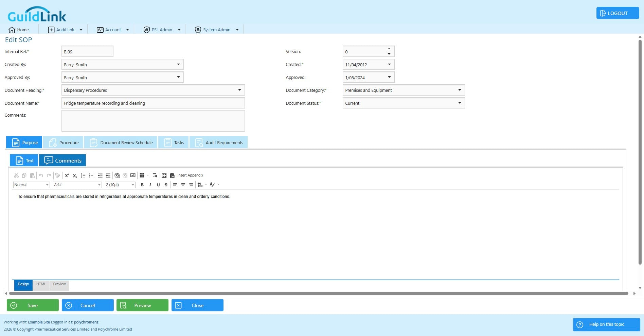
Task: Toggle full screen editor mode icon
Action: pos(164,175)
